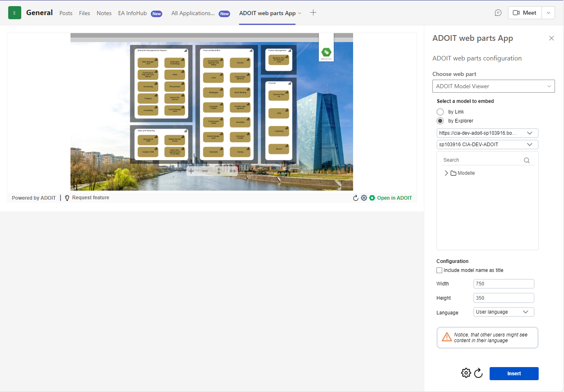Viewport: 564px width, 392px height.
Task: Click the blue Insert button
Action: (x=514, y=374)
